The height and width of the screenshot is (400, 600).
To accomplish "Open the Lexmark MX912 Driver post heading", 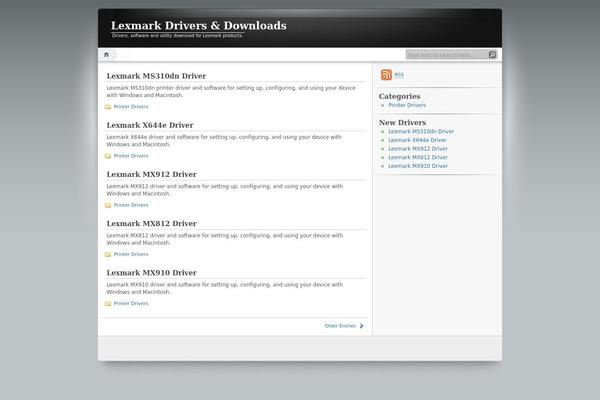I will tap(152, 174).
